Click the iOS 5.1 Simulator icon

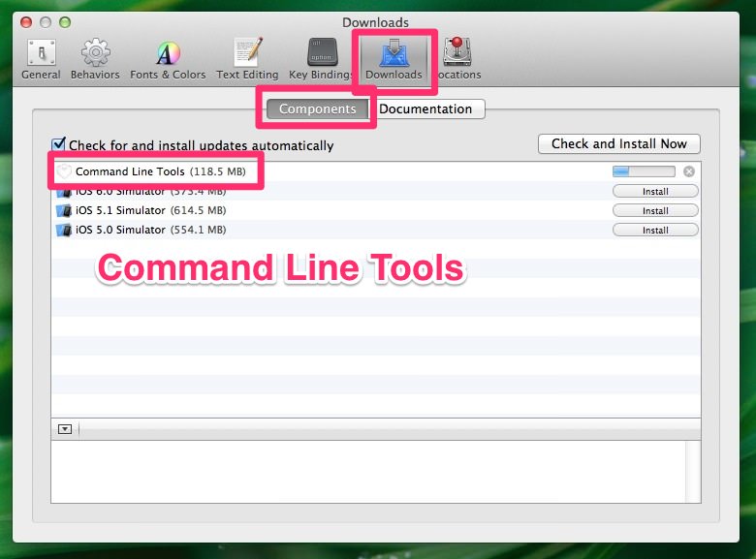(64, 210)
